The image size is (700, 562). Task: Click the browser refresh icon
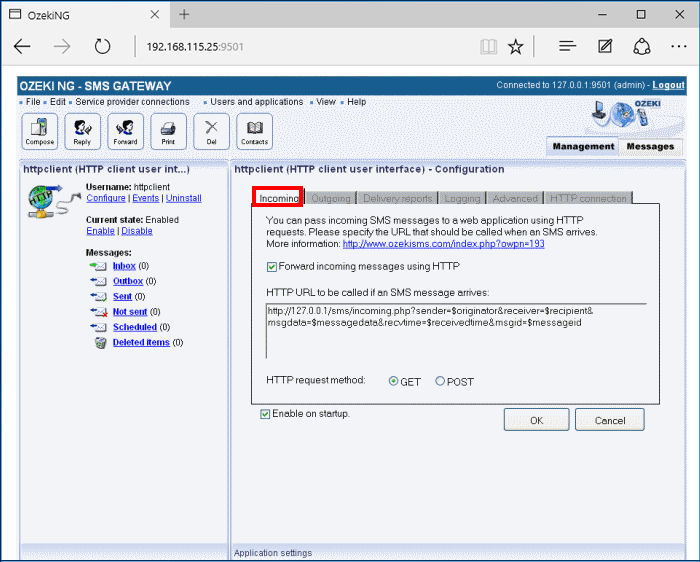102,46
